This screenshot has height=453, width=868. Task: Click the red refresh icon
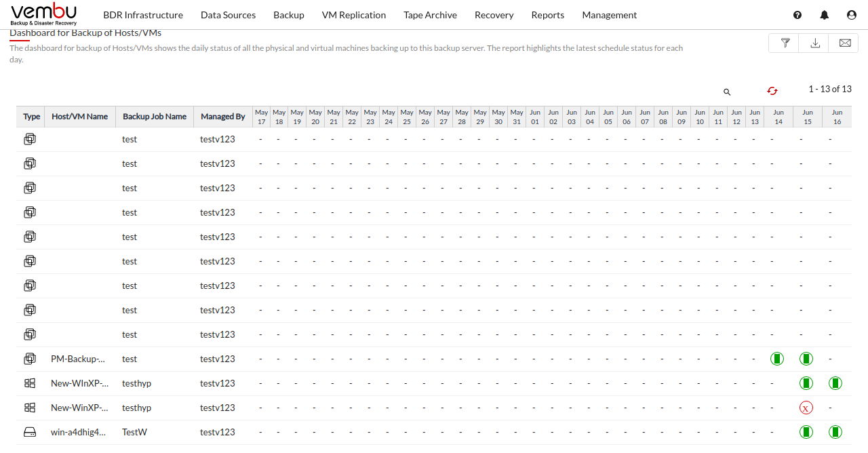772,91
